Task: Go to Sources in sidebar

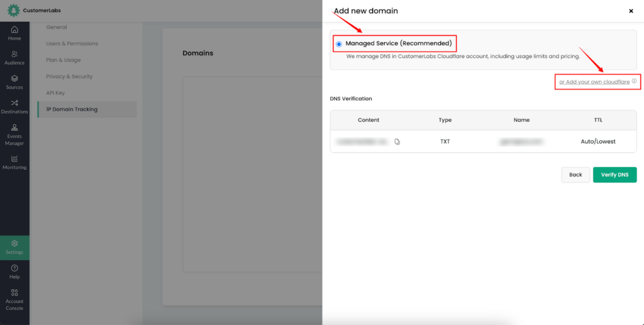Action: 14,83
